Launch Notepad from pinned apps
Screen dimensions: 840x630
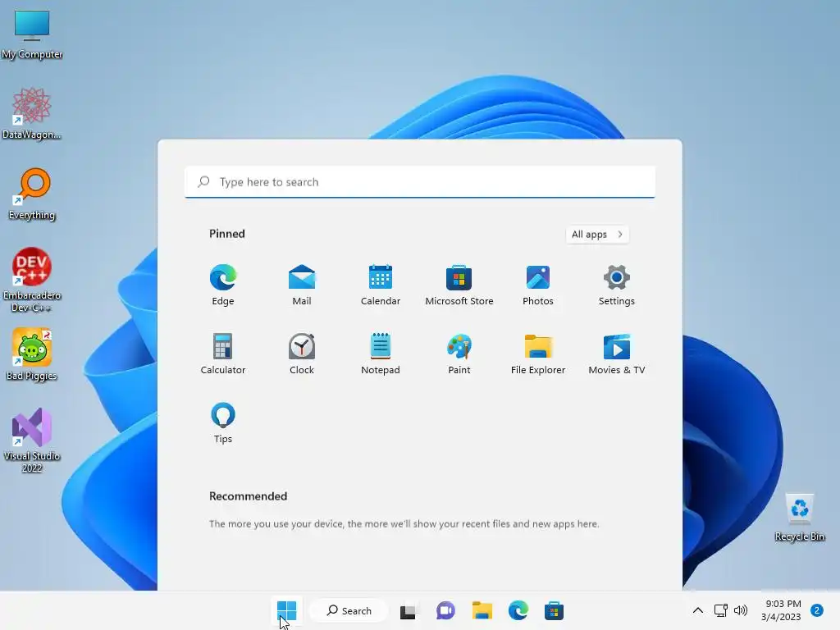point(381,354)
